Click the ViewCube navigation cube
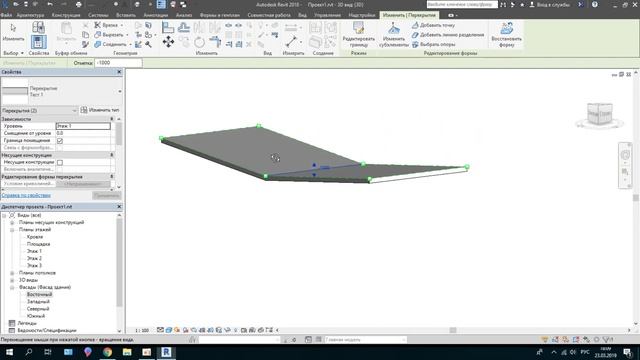Viewport: 640px width, 360px height. pyautogui.click(x=599, y=114)
